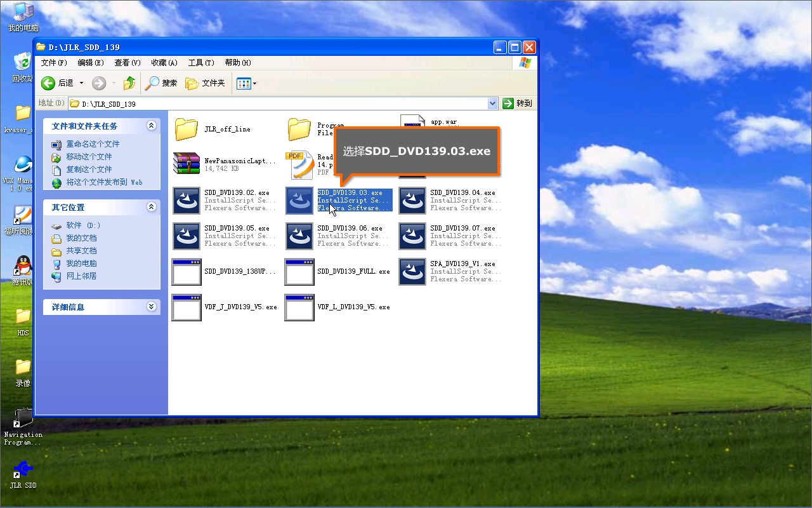Image resolution: width=812 pixels, height=508 pixels.
Task: Click the Forward arrow button
Action: click(x=99, y=83)
